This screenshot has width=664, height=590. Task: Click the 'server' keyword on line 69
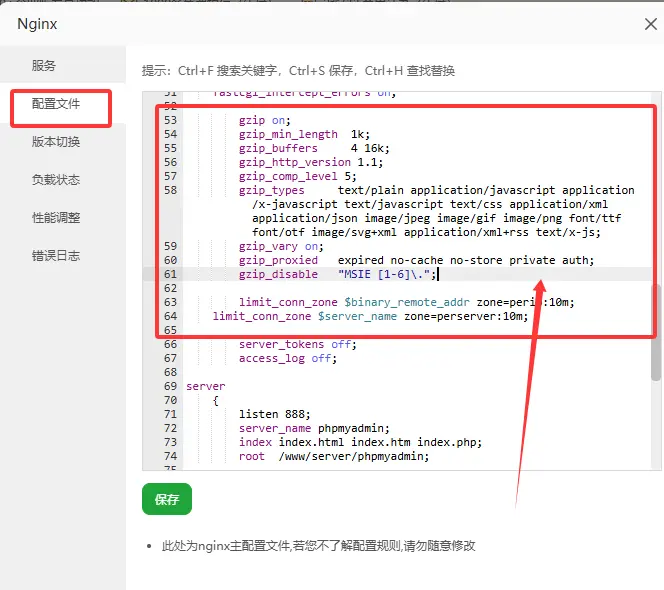coord(205,386)
